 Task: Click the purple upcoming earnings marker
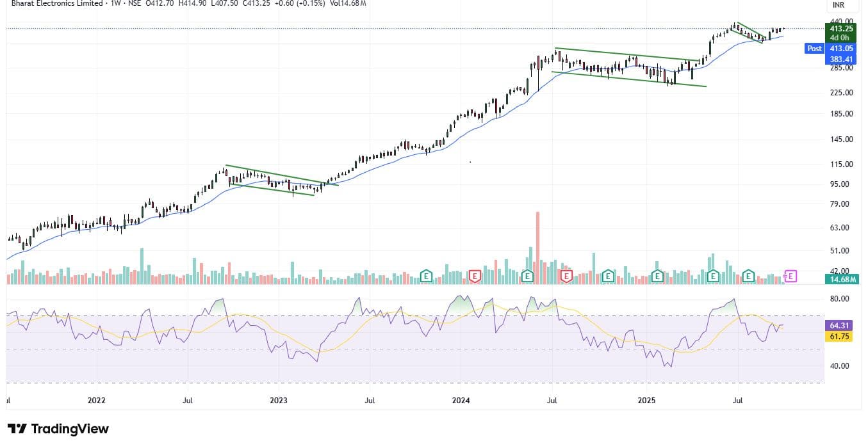click(790, 276)
